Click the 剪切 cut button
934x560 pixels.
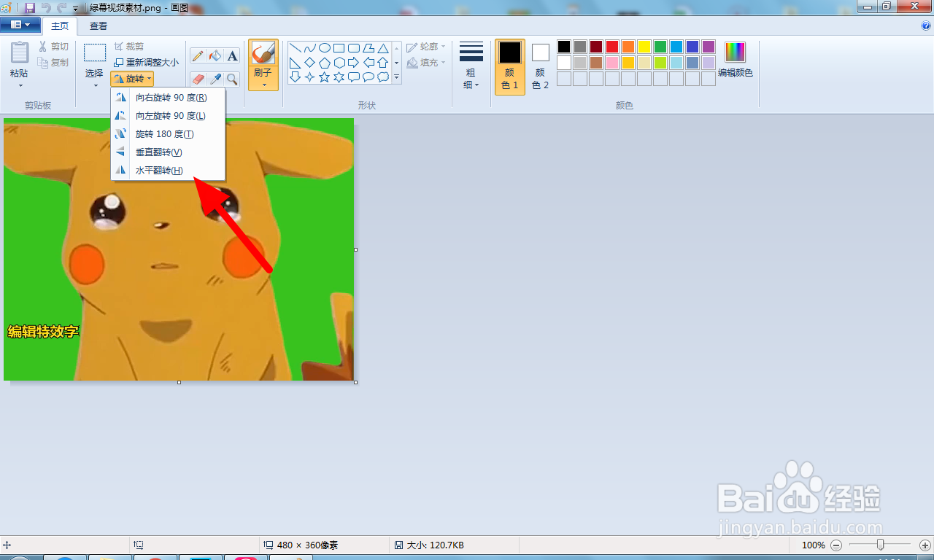(x=54, y=47)
